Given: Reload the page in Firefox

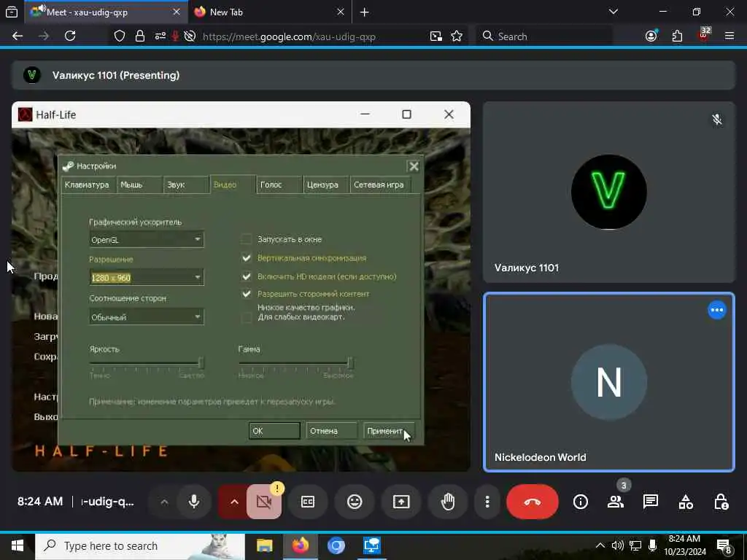Looking at the screenshot, I should (70, 36).
